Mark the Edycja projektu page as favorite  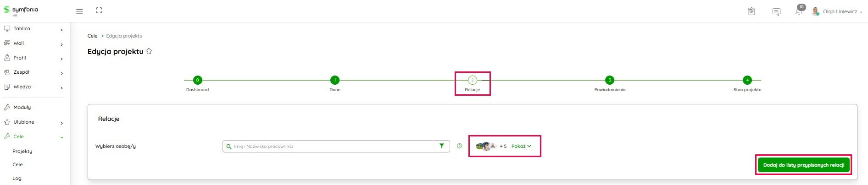[x=149, y=51]
